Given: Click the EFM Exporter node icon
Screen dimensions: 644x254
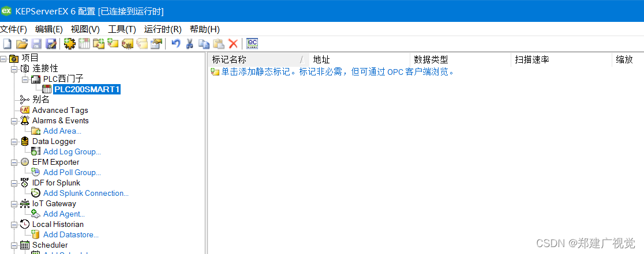Looking at the screenshot, I should pos(25,162).
